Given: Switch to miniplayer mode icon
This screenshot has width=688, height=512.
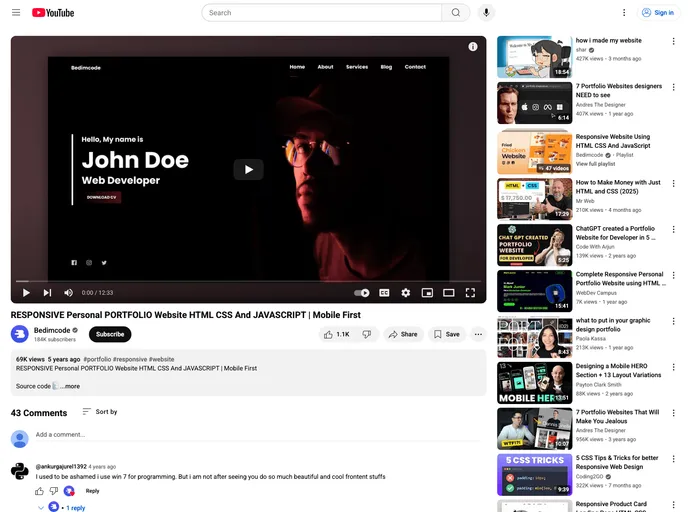Looking at the screenshot, I should tap(427, 293).
